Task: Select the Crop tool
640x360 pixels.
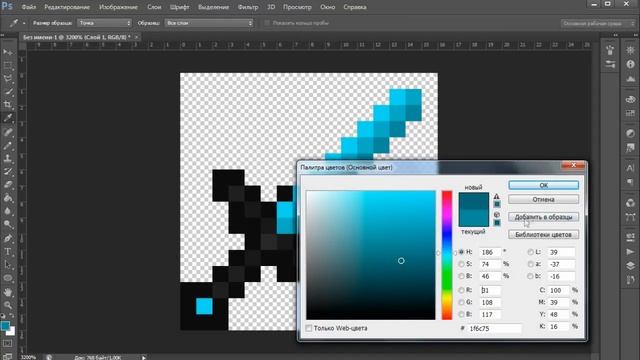Action: click(8, 104)
